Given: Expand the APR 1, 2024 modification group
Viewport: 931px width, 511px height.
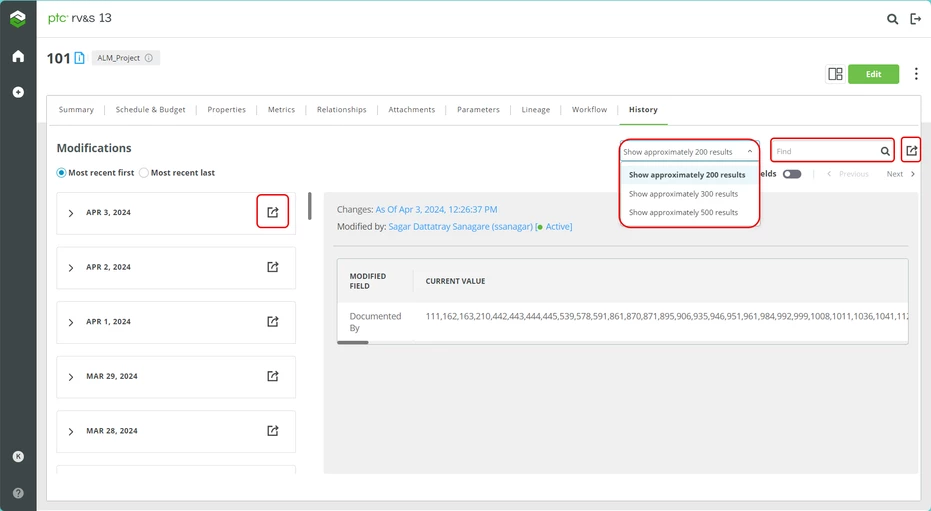Looking at the screenshot, I should (71, 322).
